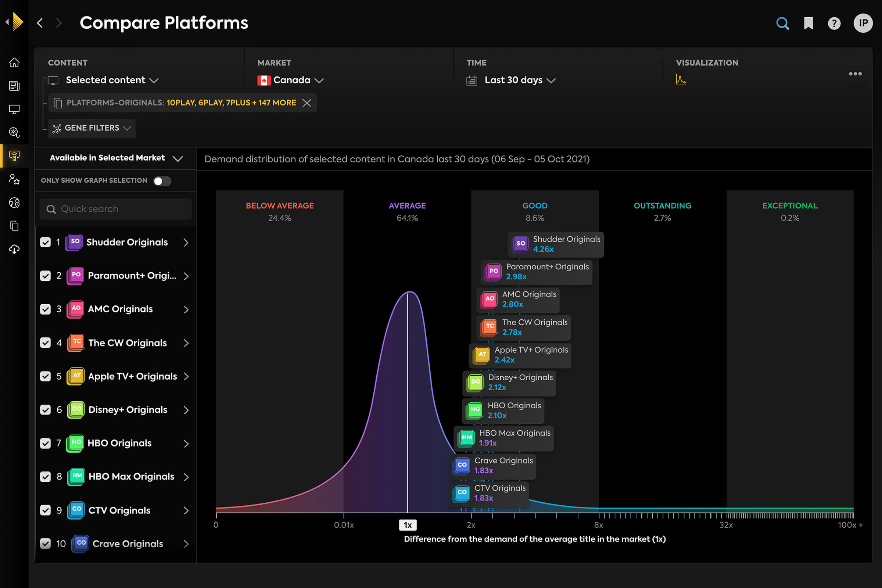The height and width of the screenshot is (588, 882).
Task: Select The CW Originals 2.78x chart label
Action: 523,327
